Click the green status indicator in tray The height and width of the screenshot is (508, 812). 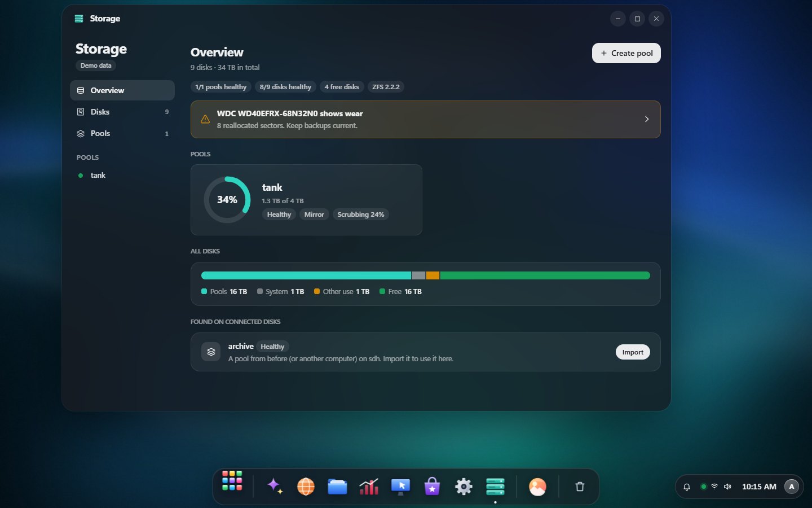click(x=703, y=487)
